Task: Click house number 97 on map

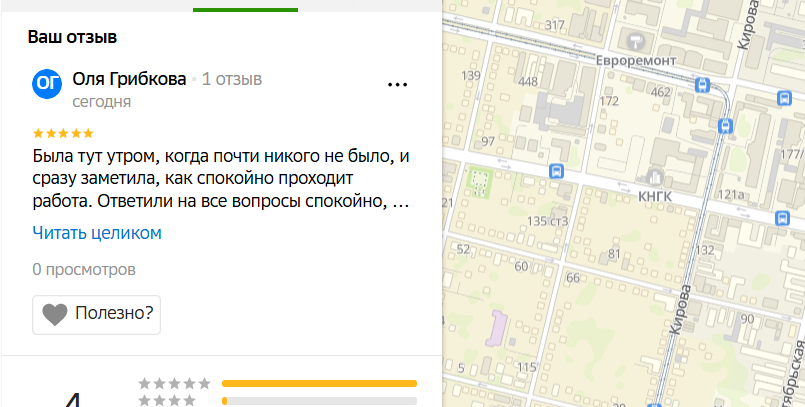Action: (488, 141)
